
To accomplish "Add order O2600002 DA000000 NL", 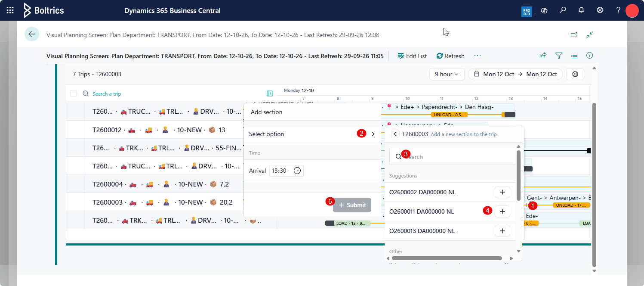I will click(502, 192).
